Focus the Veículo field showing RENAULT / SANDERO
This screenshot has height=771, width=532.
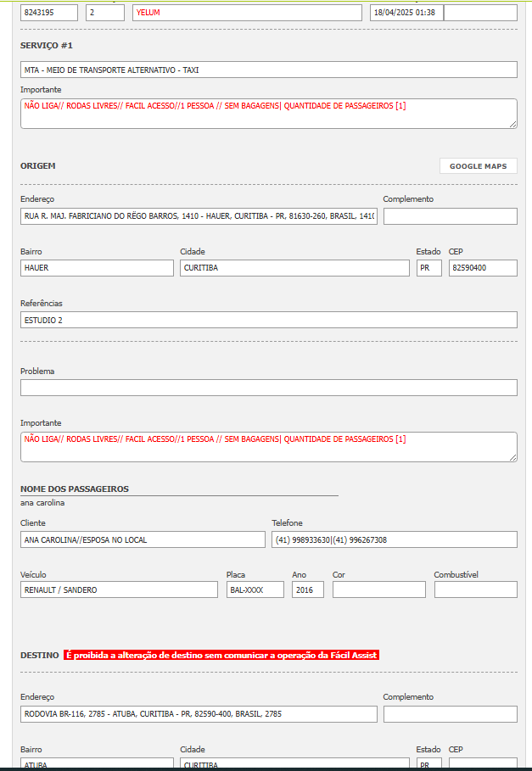click(119, 589)
